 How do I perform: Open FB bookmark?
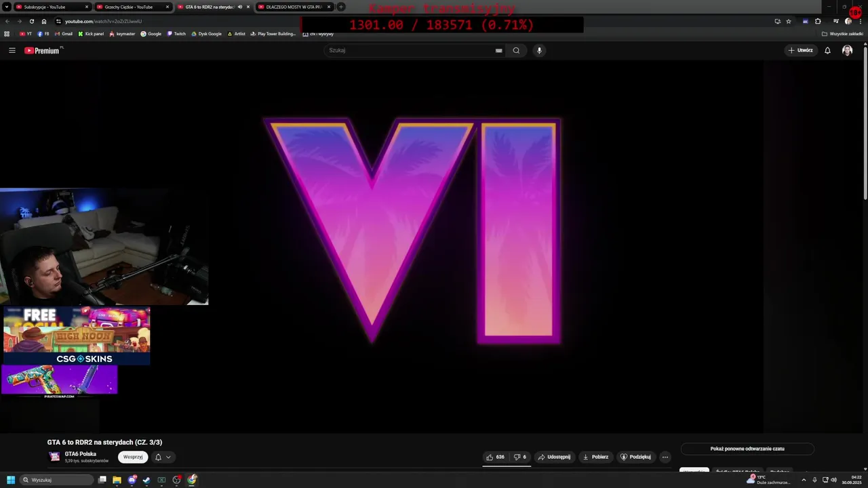[x=43, y=34]
